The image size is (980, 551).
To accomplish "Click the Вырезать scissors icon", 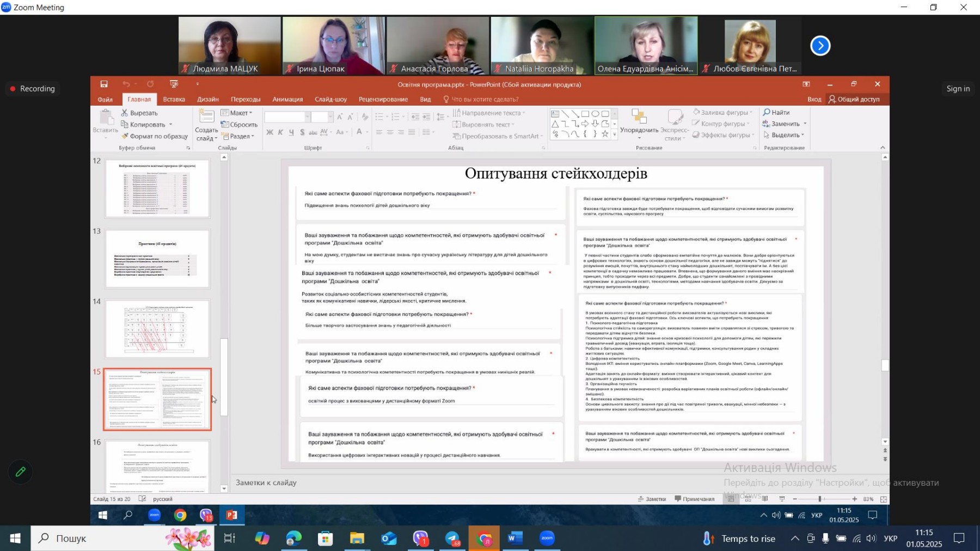I will (125, 113).
